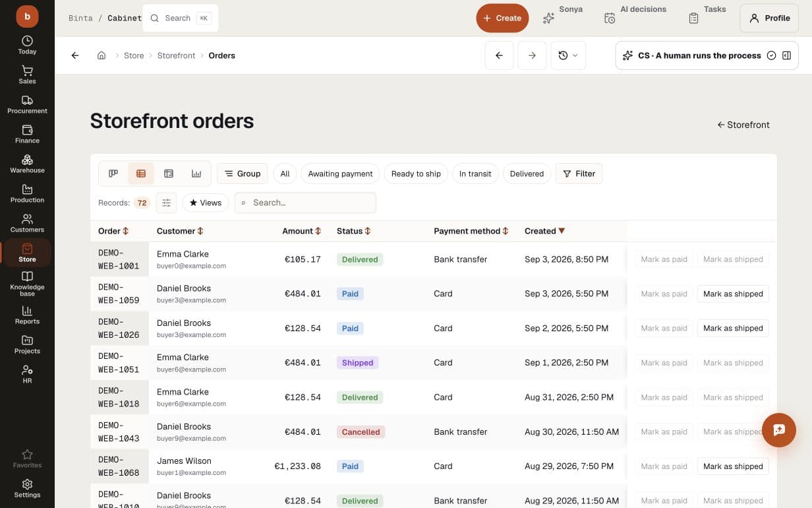
Task: Mark DEMO-WEB-1026 as shipped
Action: [733, 328]
